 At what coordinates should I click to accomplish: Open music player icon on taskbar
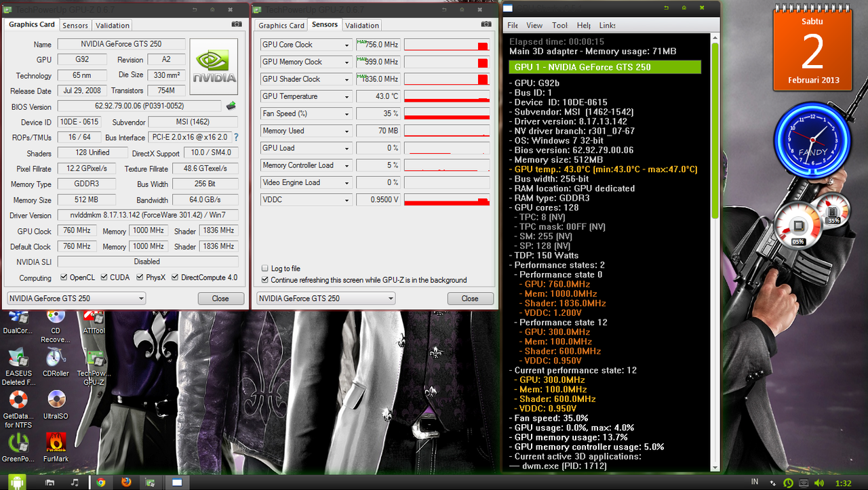point(75,483)
